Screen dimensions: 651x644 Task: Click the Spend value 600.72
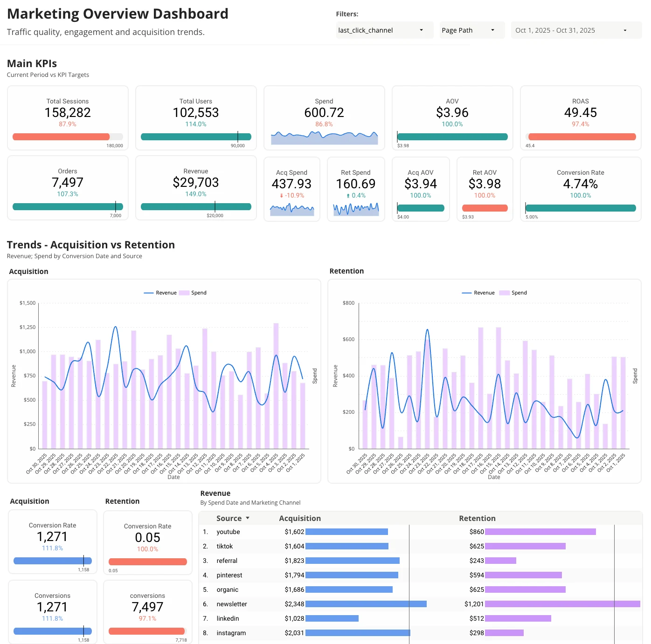tap(324, 113)
